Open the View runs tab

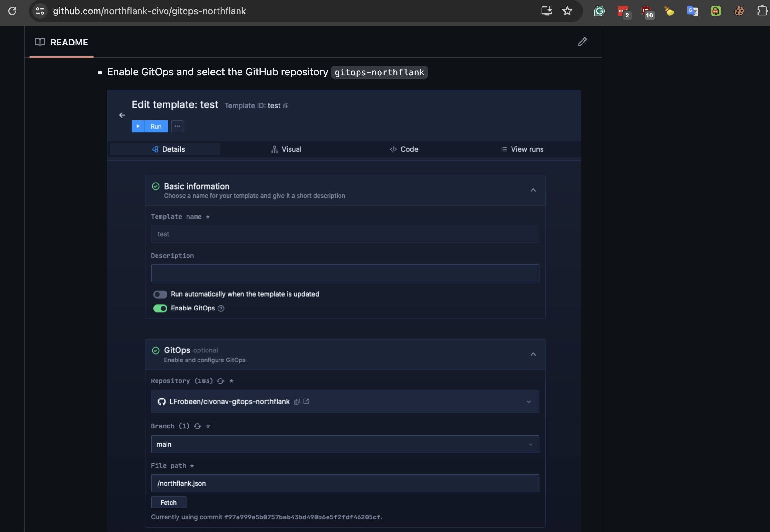(522, 149)
